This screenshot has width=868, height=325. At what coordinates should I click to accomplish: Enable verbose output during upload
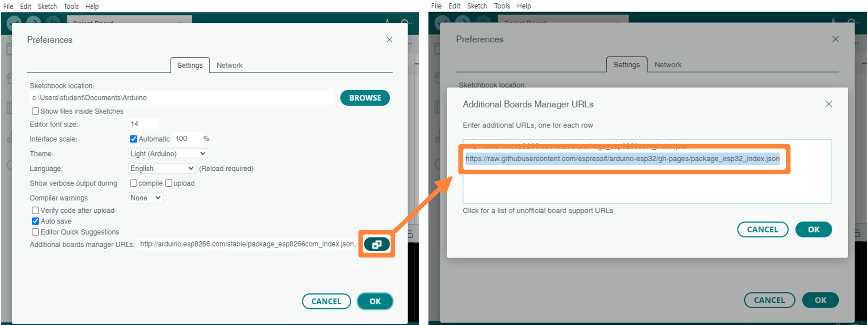(x=169, y=183)
